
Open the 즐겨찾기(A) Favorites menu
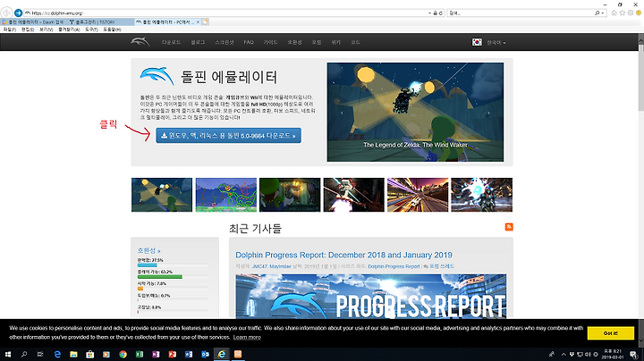pos(69,29)
